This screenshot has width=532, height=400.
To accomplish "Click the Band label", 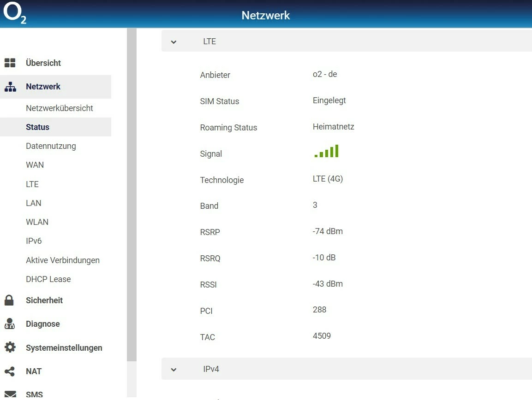I will click(x=209, y=206).
